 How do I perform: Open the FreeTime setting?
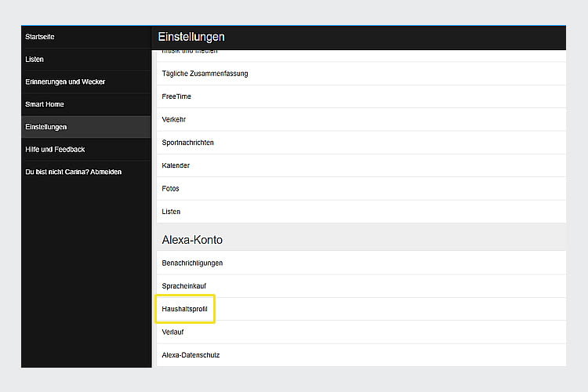pos(361,96)
